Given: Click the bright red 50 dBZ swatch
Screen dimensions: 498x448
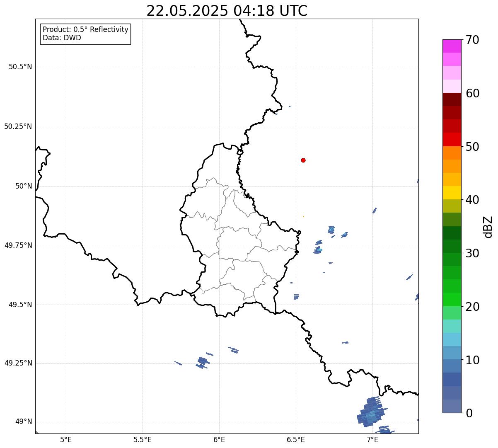Looking at the screenshot, I should [452, 139].
